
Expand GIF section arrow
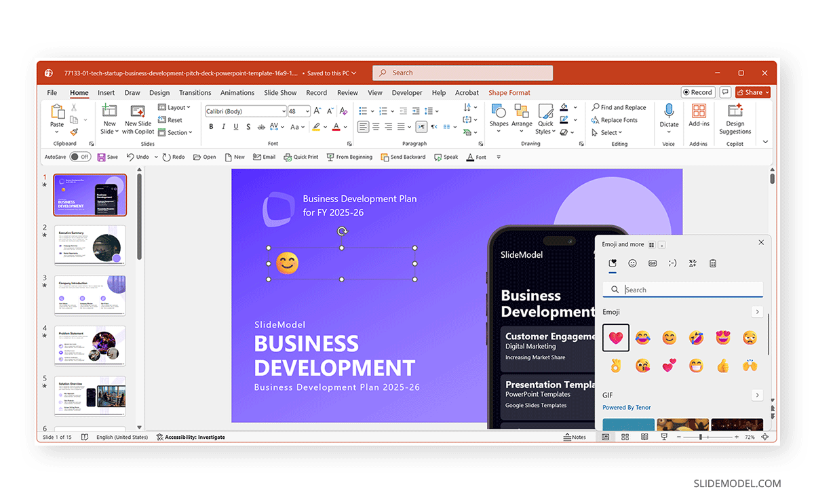757,395
